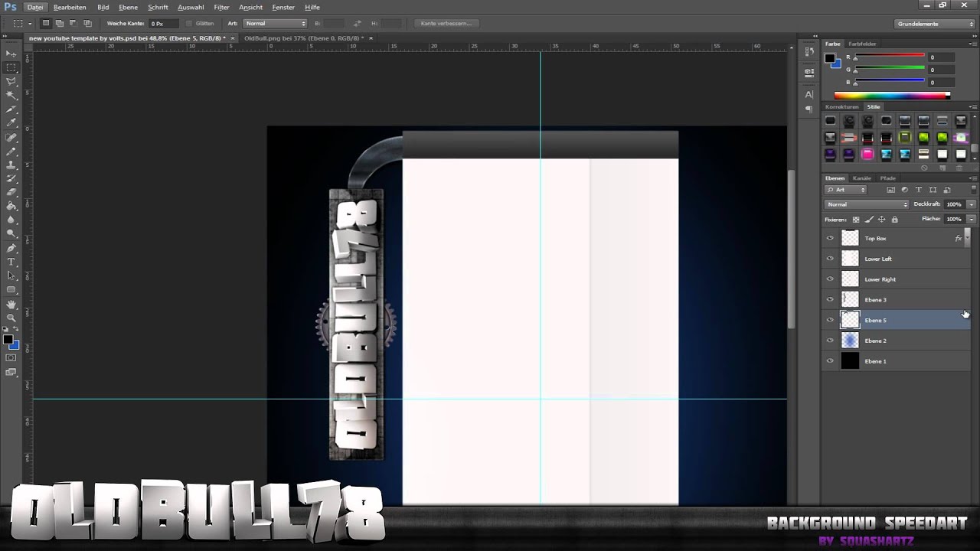Select the Horizontal Type tool

(x=11, y=262)
